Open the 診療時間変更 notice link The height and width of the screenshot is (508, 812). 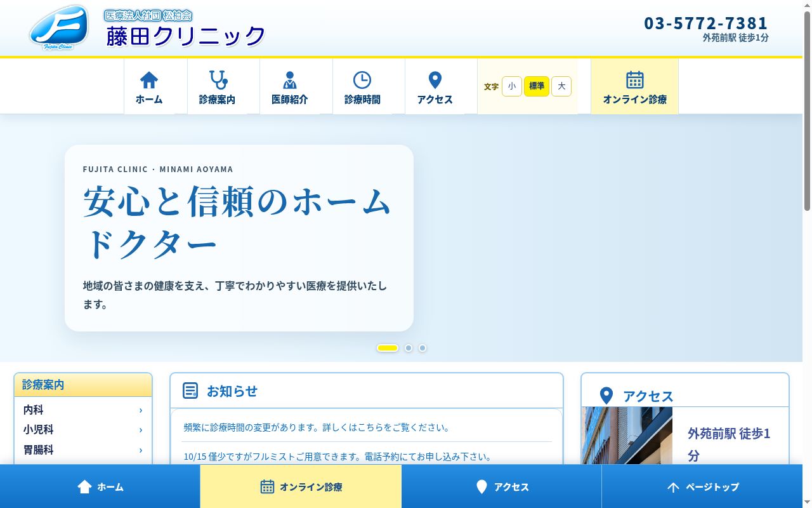[x=317, y=427]
